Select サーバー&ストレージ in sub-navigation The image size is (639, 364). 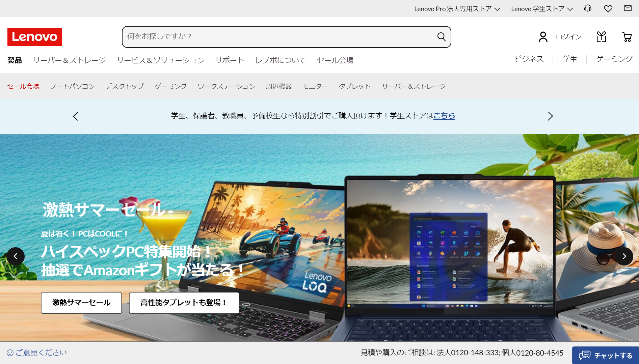click(x=414, y=86)
